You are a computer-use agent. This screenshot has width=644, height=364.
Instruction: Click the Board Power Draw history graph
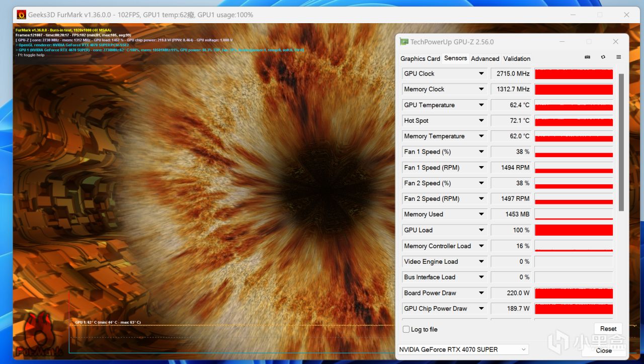click(574, 293)
